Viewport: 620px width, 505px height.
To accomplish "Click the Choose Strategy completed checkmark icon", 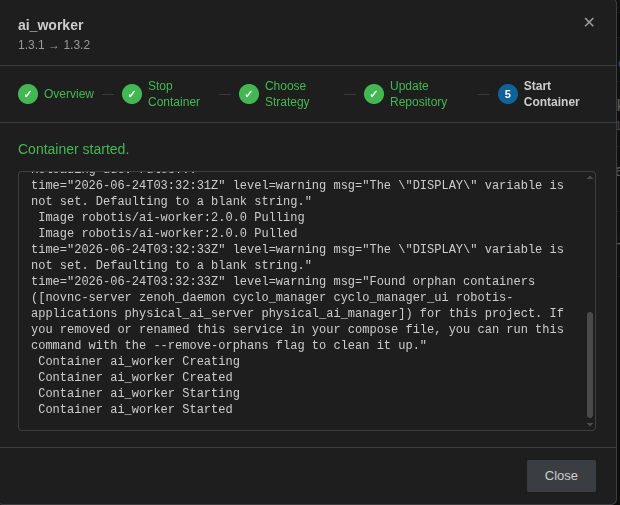I will 249,94.
